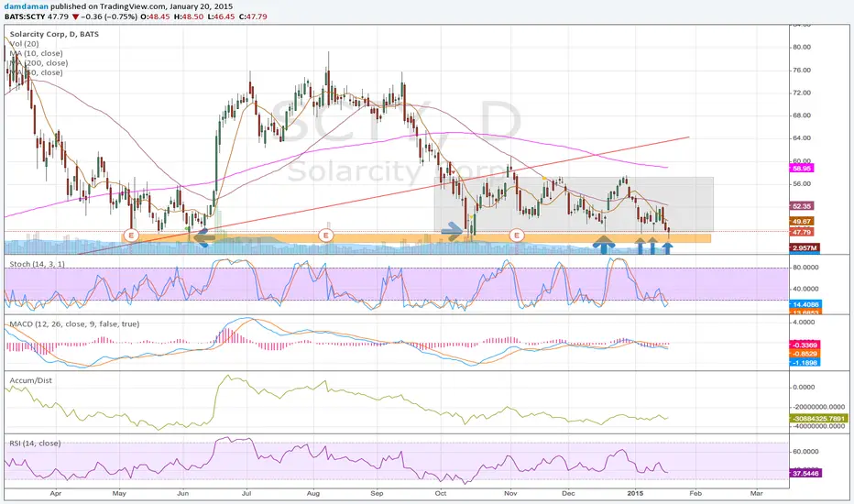Click the earnings 'E' marker near May
The height and width of the screenshot is (504, 854).
[131, 236]
